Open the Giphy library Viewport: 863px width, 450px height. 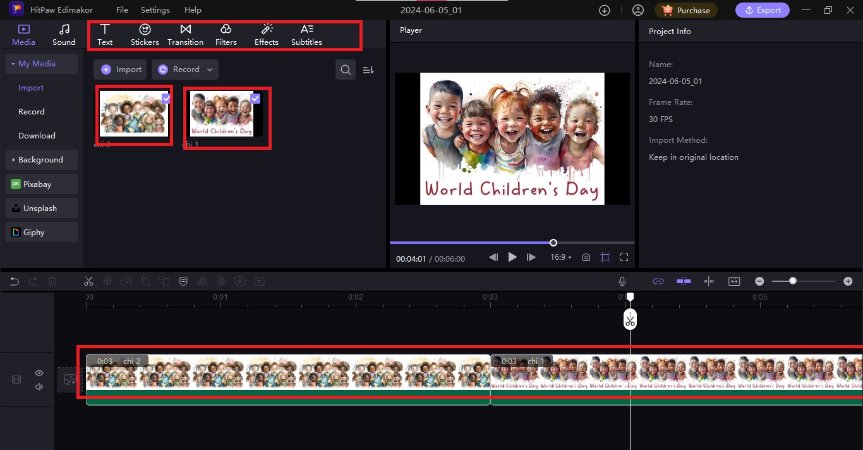[x=42, y=232]
